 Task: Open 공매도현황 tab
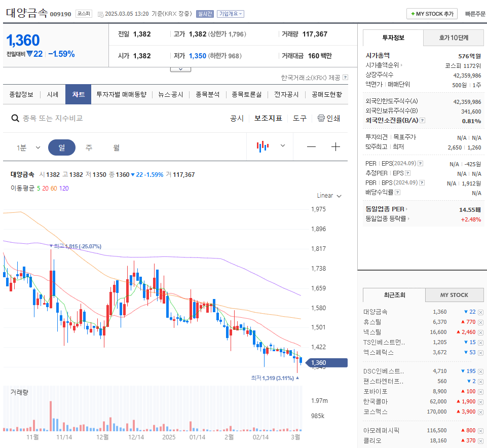coord(327,94)
